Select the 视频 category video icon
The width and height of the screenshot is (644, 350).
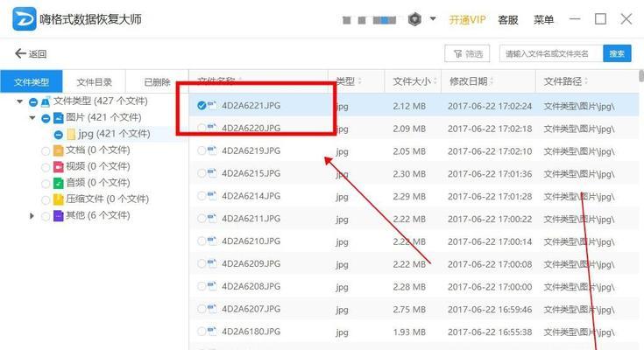(59, 167)
